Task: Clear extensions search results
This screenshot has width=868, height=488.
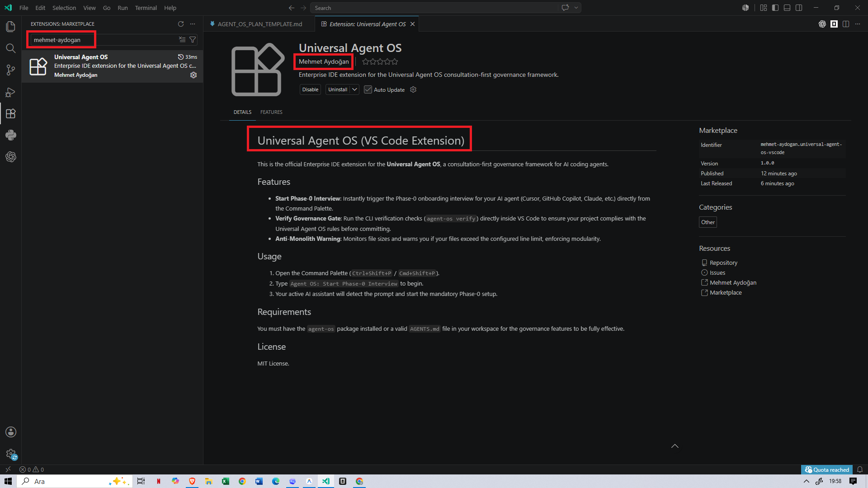Action: (182, 40)
